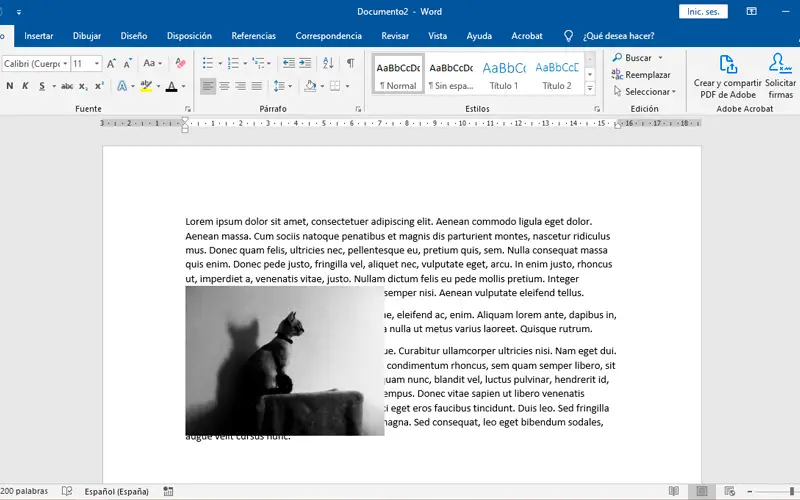Click the subscript icon
This screenshot has width=800, height=500.
[84, 87]
